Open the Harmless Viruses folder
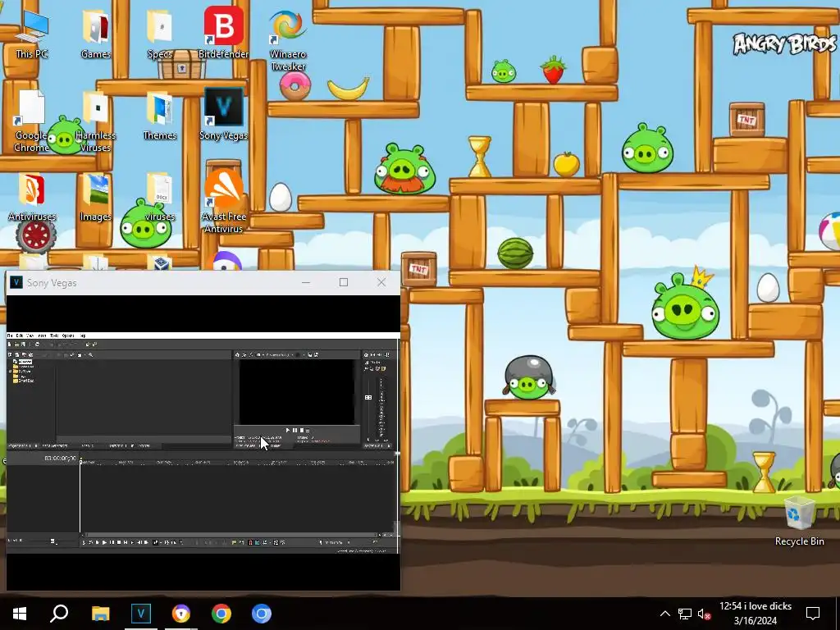Image resolution: width=840 pixels, height=630 pixels. pyautogui.click(x=95, y=121)
